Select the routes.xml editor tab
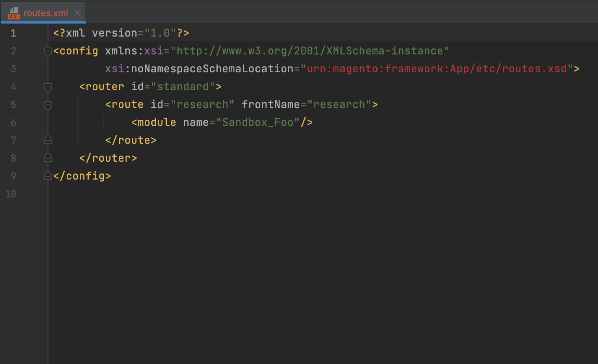Screen dimensions: 598x364 tap(43, 13)
